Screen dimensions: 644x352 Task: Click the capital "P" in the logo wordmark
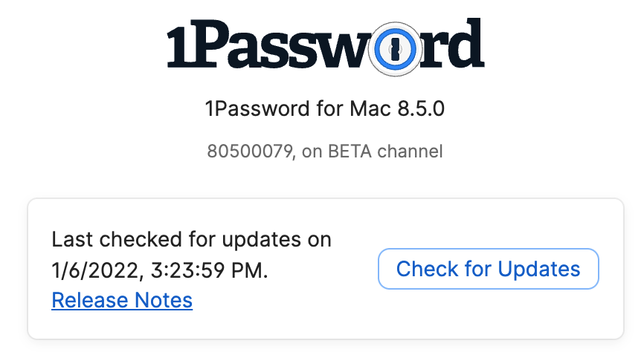pyautogui.click(x=216, y=46)
